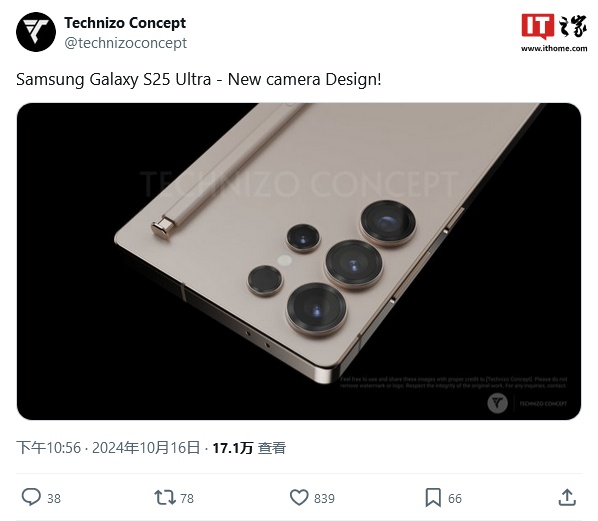Click the www.ithome.com URL text
The width and height of the screenshot is (598, 521).
[x=554, y=48]
